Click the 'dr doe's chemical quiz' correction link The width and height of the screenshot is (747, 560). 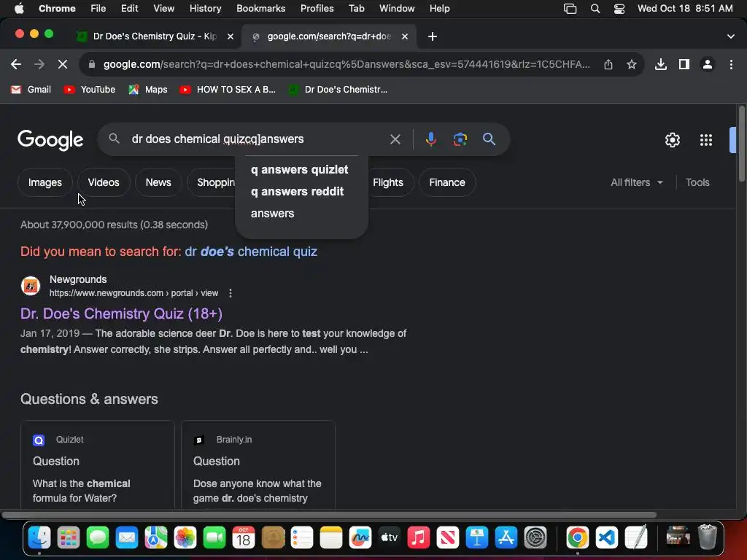[251, 252]
